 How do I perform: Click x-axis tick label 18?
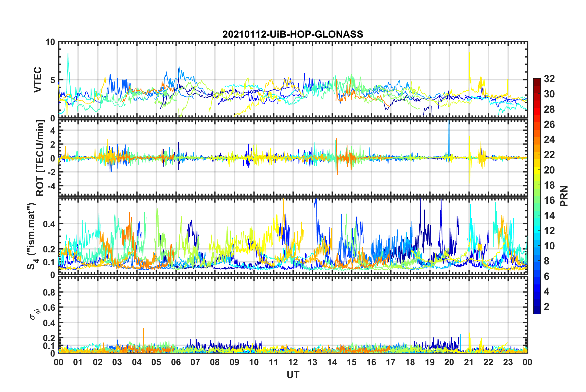410,362
